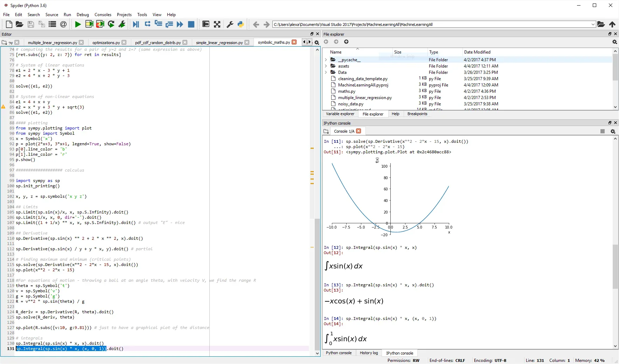Image resolution: width=619 pixels, height=364 pixels.
Task: Browse editor tabs via the folder dropdown
Action: tap(4, 42)
